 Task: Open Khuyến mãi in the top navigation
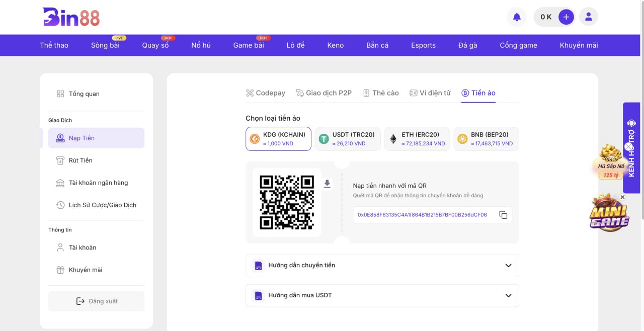[579, 45]
